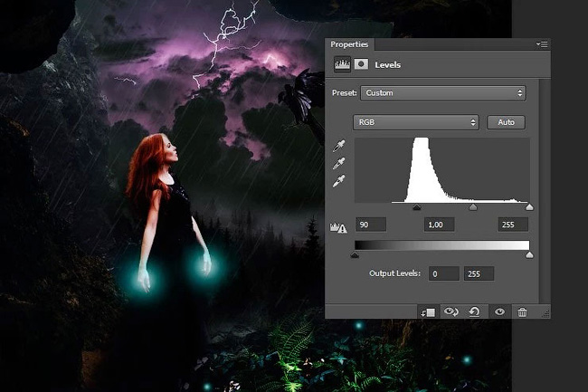
Task: Reset Levels to adjustment defaults
Action: [474, 311]
